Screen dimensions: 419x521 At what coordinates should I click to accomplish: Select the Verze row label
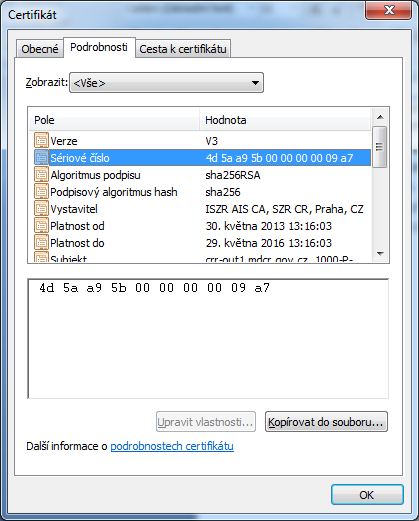pos(64,141)
